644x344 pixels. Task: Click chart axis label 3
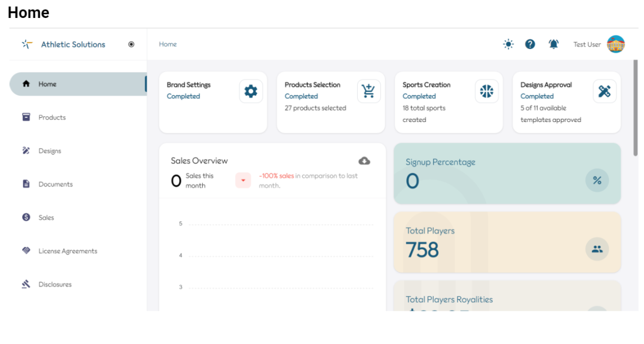coord(180,287)
